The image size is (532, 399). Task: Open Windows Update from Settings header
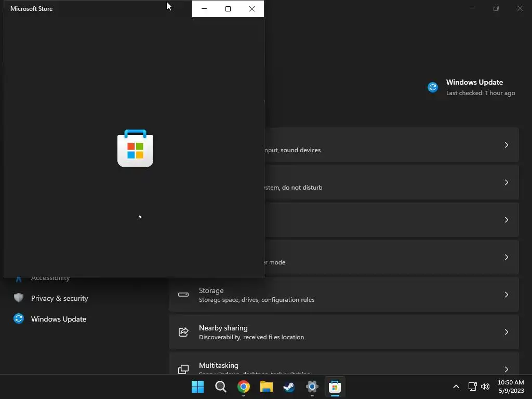click(x=471, y=87)
